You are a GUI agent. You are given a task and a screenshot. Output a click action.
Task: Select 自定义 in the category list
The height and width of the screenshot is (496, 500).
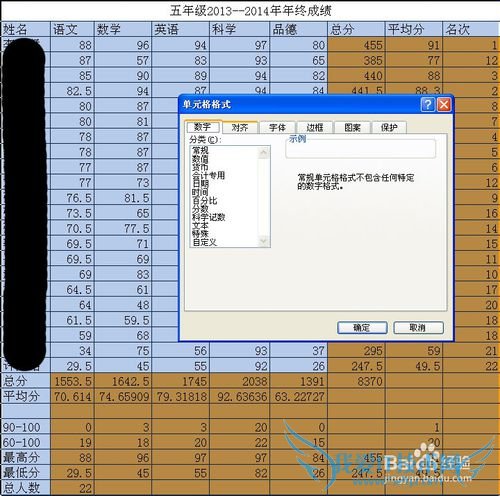pos(204,242)
